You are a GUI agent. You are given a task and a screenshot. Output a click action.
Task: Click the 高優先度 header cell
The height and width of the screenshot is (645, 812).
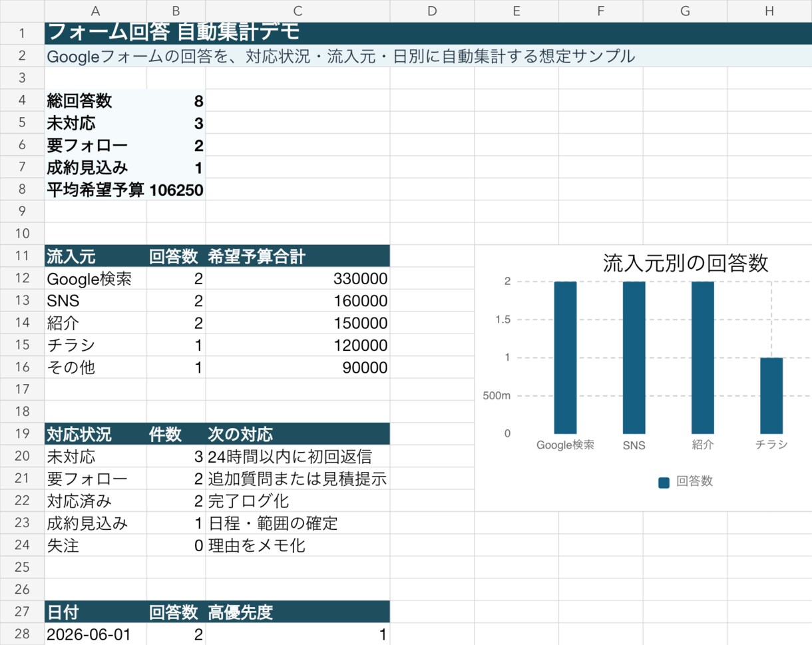click(298, 612)
